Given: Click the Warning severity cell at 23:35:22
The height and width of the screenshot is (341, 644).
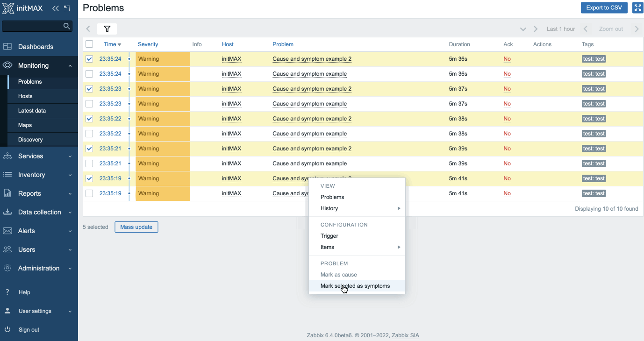Looking at the screenshot, I should tap(162, 119).
